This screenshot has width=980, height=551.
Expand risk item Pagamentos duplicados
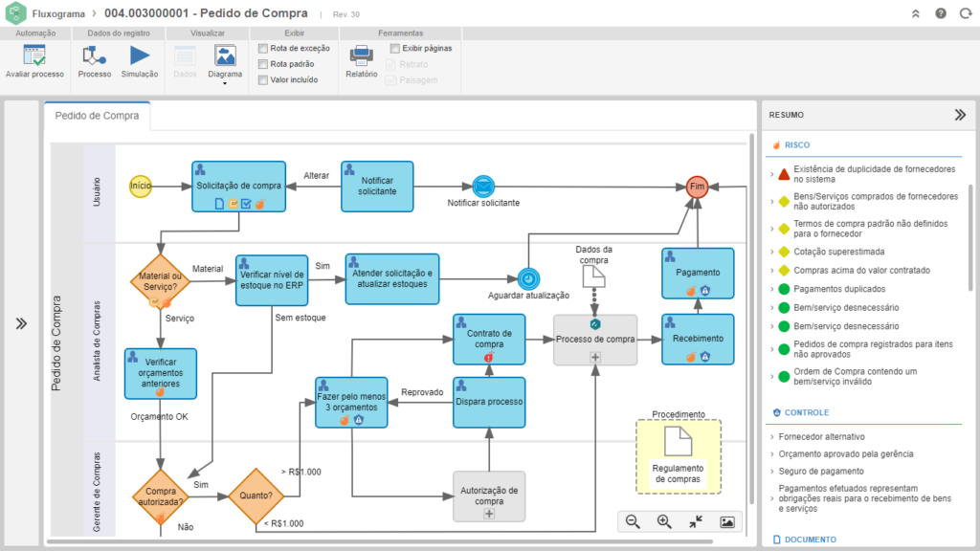point(772,289)
